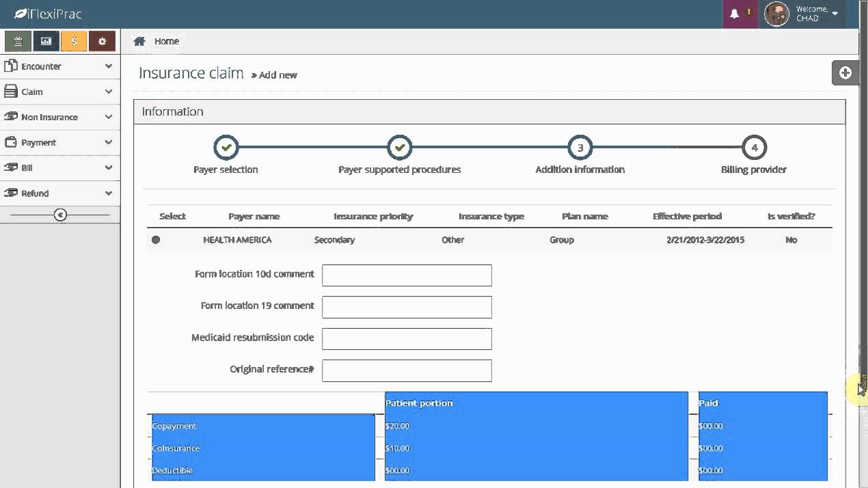Click the Payer name column header
The width and height of the screenshot is (868, 488).
(254, 216)
